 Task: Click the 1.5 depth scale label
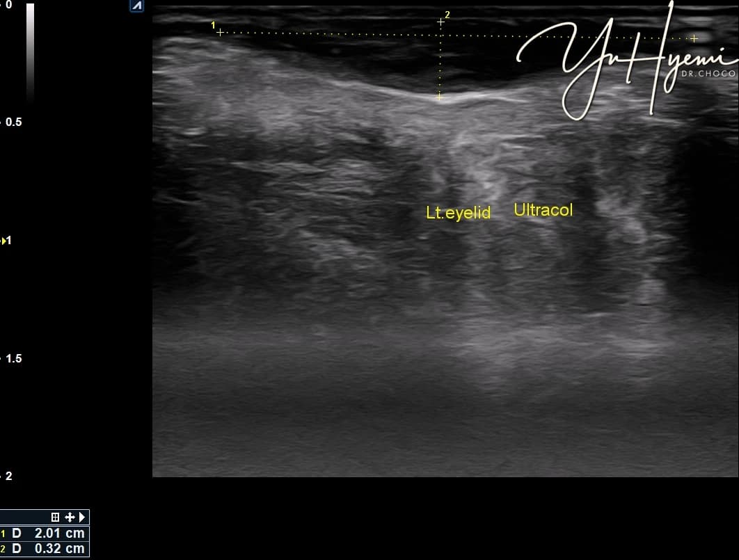(x=14, y=358)
